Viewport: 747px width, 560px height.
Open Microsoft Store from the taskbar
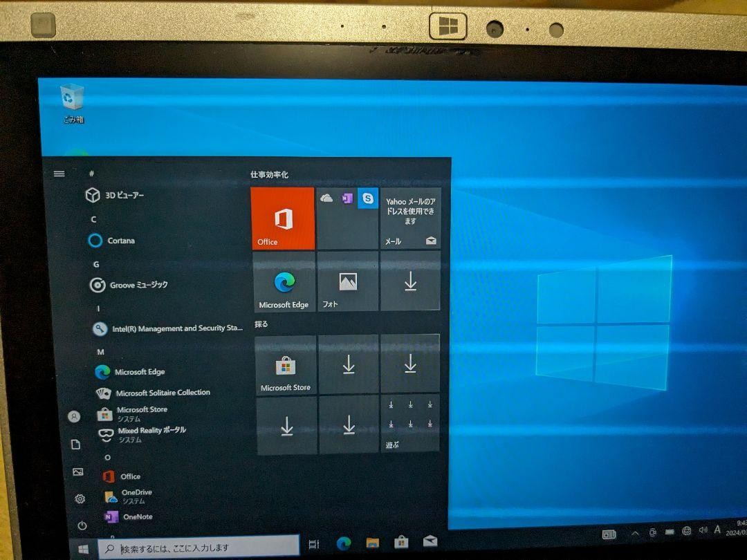(401, 541)
